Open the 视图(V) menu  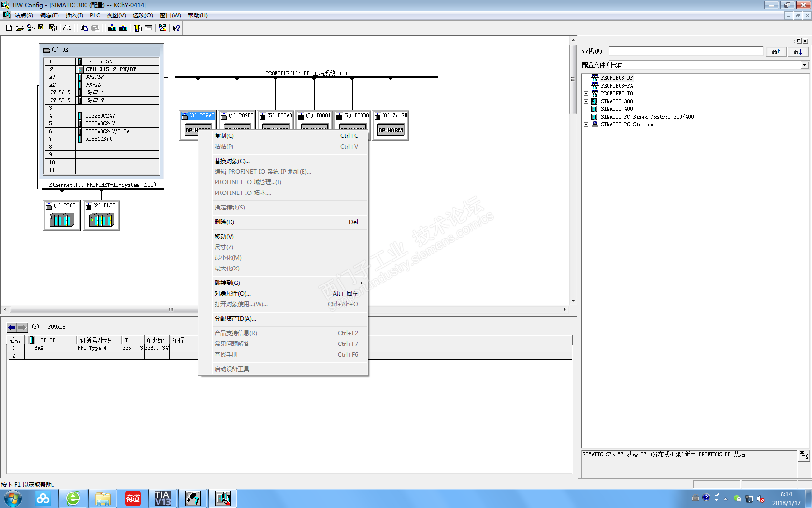(x=116, y=15)
